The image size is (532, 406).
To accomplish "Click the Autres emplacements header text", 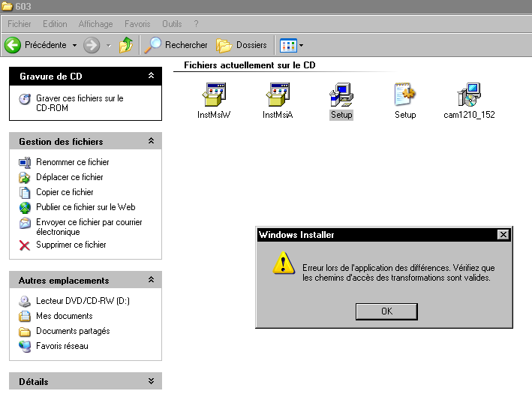I will tap(64, 281).
